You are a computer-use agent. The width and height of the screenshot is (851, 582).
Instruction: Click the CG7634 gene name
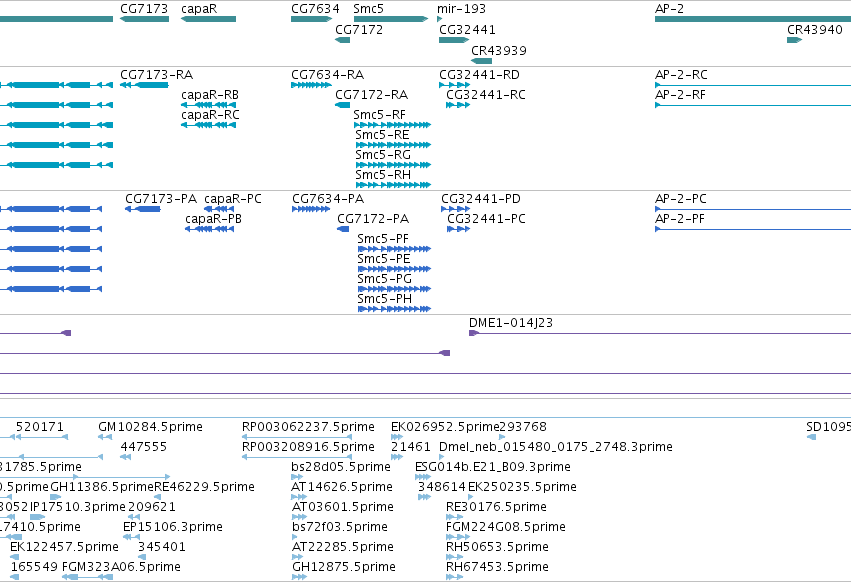(x=315, y=9)
